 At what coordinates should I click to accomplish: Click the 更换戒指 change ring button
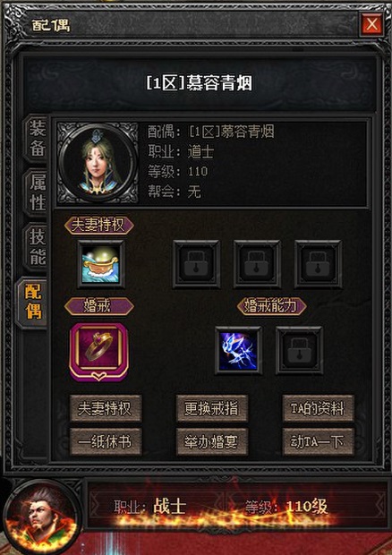pos(212,409)
